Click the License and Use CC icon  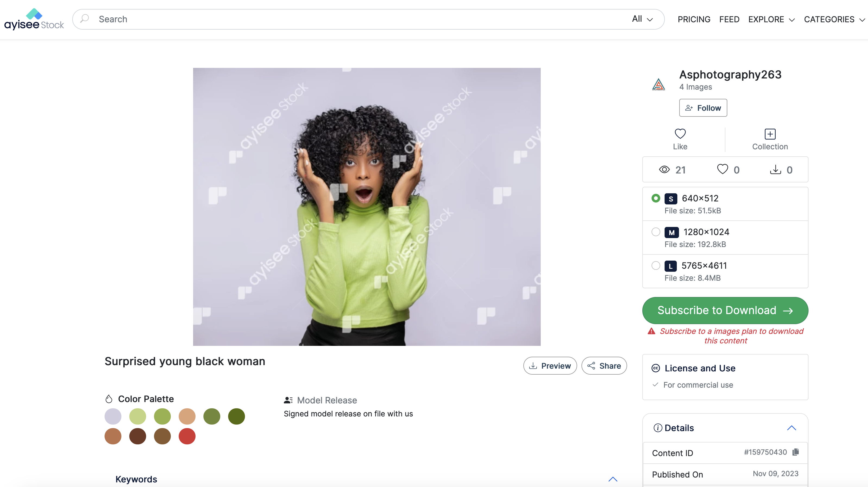(656, 368)
